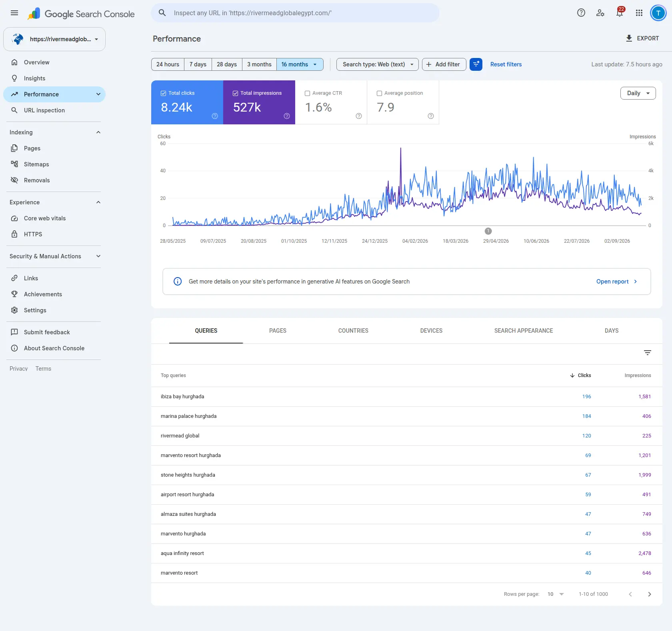Screen dimensions: 672x631
Task: Click Open report link
Action: (616, 282)
